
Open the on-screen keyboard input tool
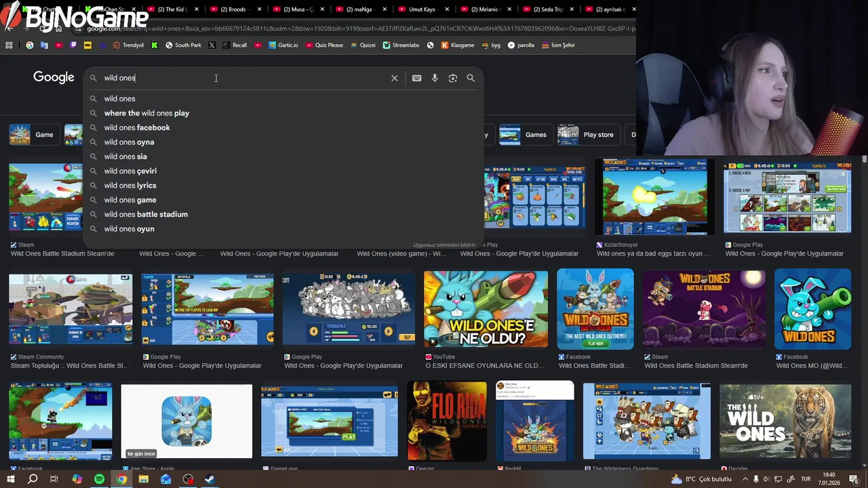click(x=416, y=78)
